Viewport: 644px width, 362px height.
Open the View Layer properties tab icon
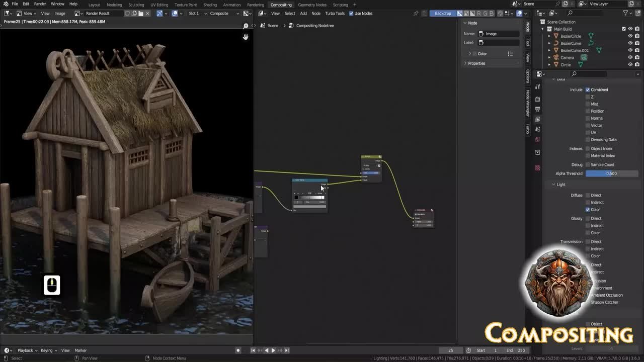coord(538,119)
